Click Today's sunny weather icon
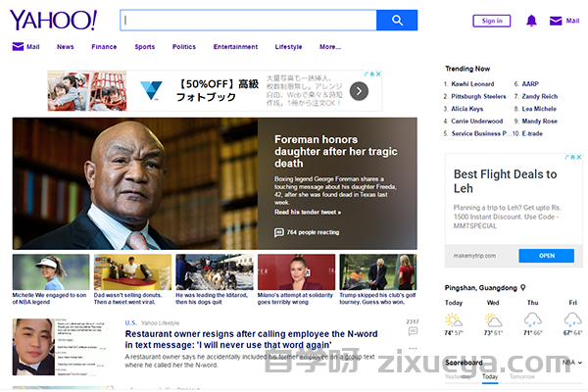588x392 pixels. tap(454, 320)
